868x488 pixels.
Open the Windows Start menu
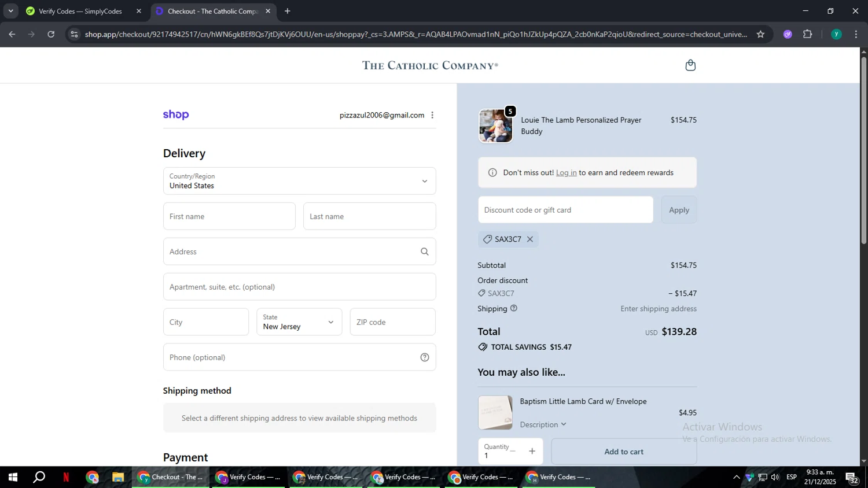pos(13,477)
